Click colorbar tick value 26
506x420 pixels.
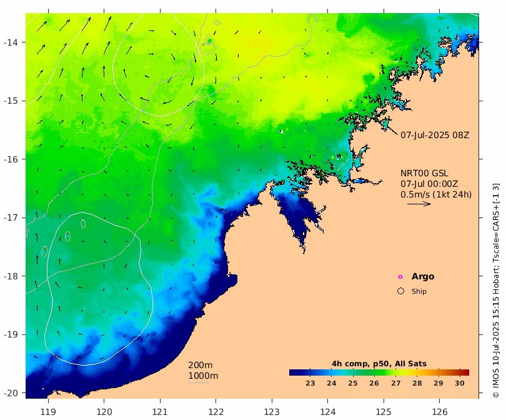pyautogui.click(x=374, y=383)
